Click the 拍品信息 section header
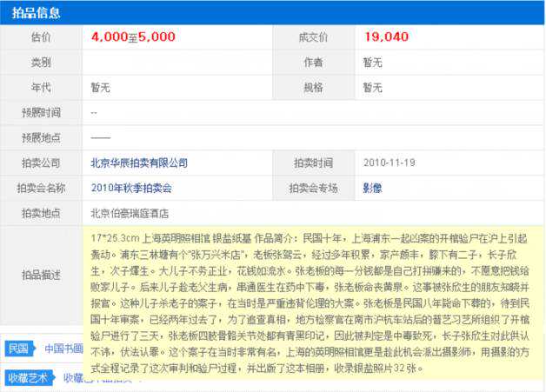Image resolution: width=546 pixels, height=392 pixels. 34,13
